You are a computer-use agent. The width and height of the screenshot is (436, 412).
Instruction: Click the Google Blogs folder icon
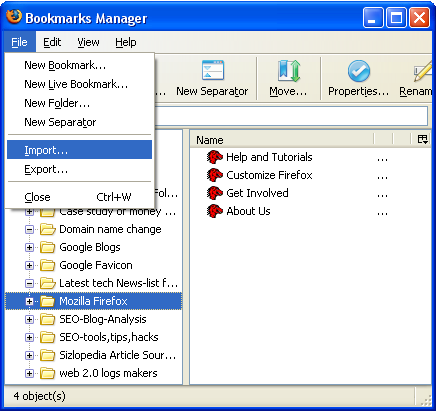[x=47, y=247]
